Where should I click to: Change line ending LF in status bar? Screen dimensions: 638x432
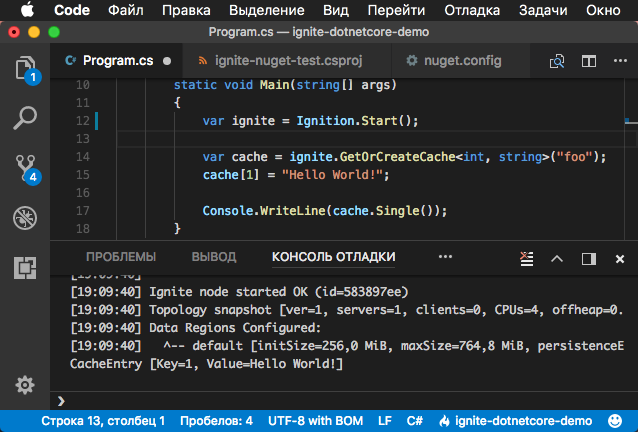tap(385, 421)
